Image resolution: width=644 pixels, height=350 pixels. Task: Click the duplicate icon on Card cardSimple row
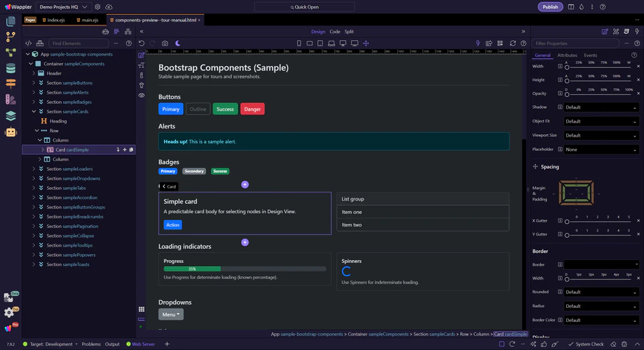[x=131, y=150]
